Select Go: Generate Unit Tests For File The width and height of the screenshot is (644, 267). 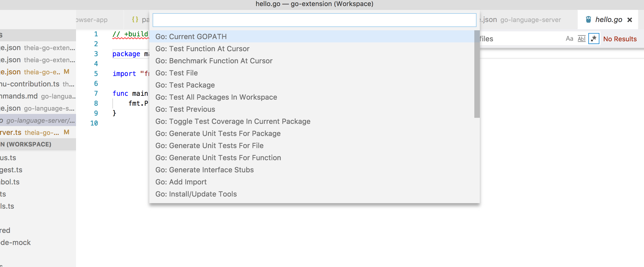[x=312, y=146]
